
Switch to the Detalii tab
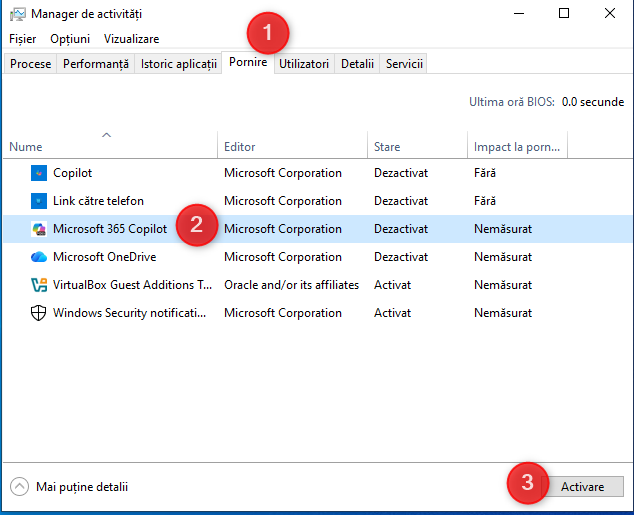(357, 64)
